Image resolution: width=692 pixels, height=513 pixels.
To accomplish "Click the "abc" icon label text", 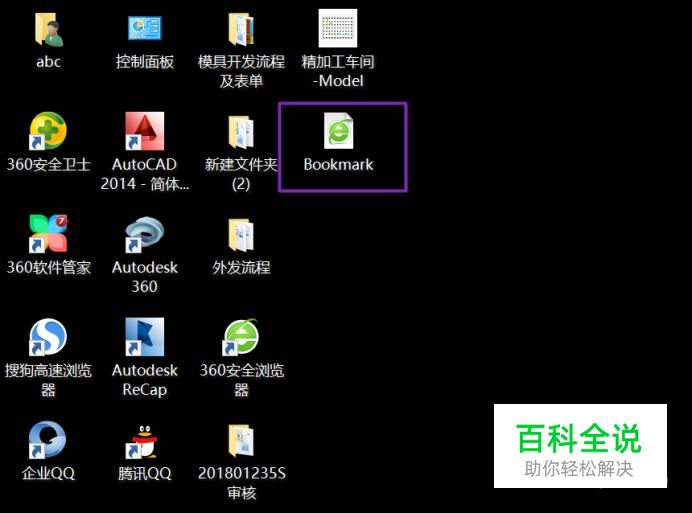I will tap(48, 61).
